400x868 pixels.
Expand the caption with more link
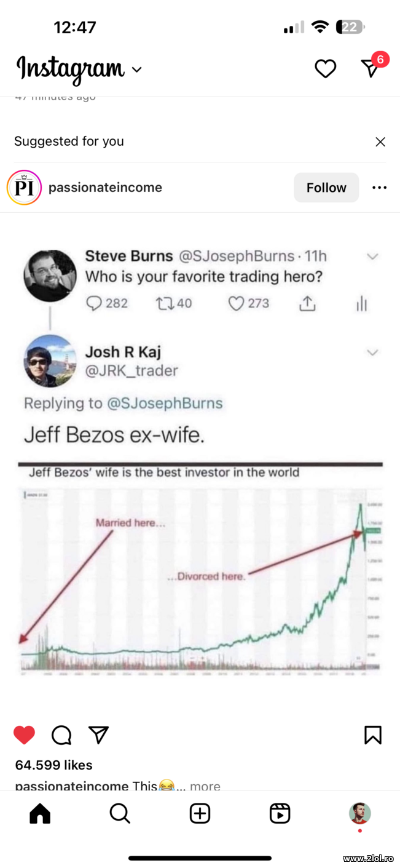click(x=205, y=786)
